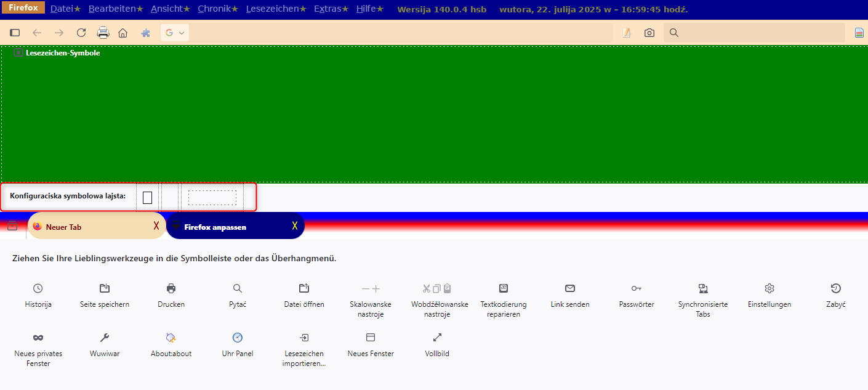Open the Bearbeiten menu
The image size is (868, 390).
pos(116,9)
